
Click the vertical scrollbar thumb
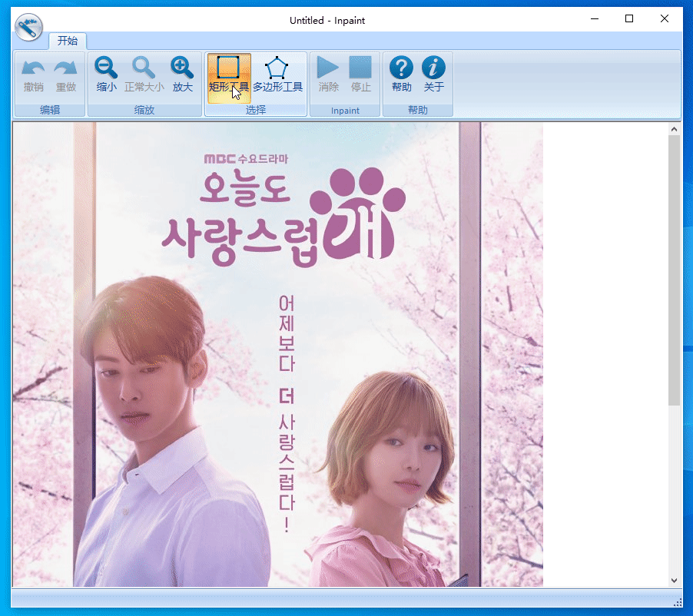click(674, 270)
